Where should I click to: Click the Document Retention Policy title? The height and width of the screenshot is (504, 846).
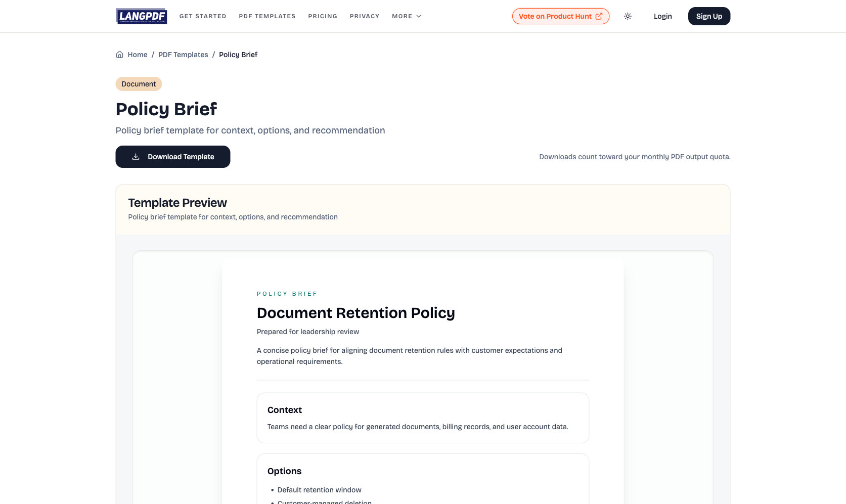click(x=356, y=313)
